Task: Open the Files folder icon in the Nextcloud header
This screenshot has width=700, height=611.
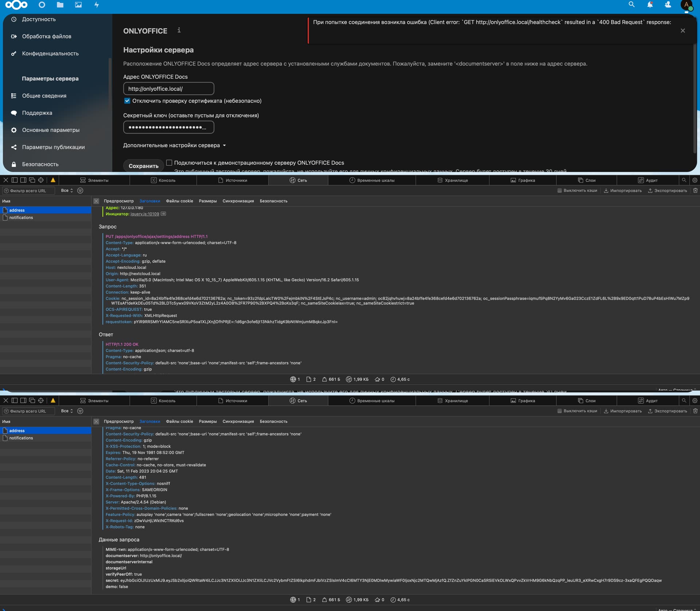Action: 60,5
